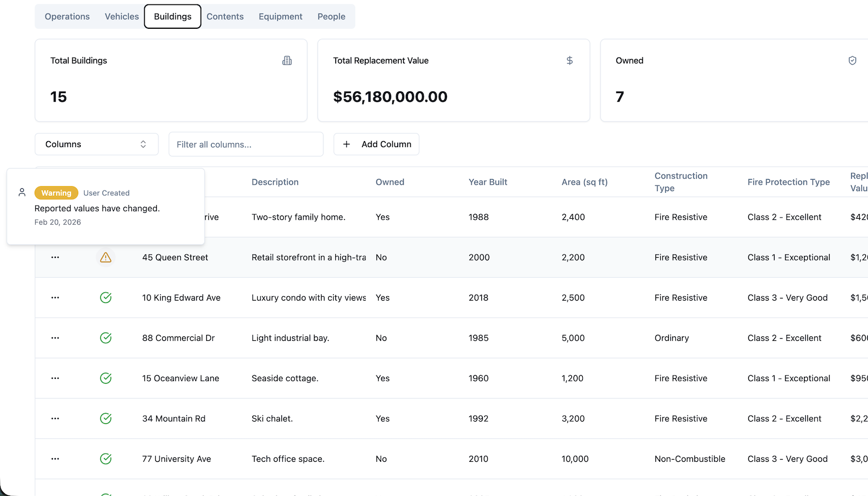Switch to the Vehicles tab

tap(122, 17)
